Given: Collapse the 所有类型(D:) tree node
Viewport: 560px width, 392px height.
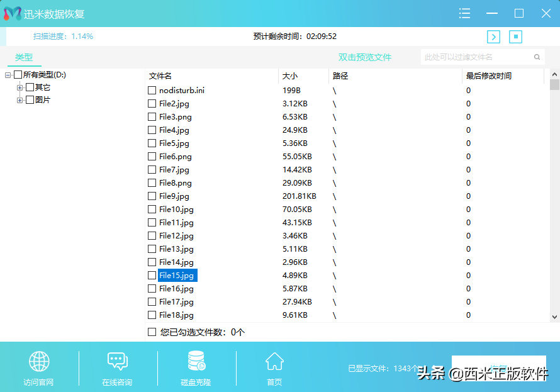Looking at the screenshot, I should 8,75.
